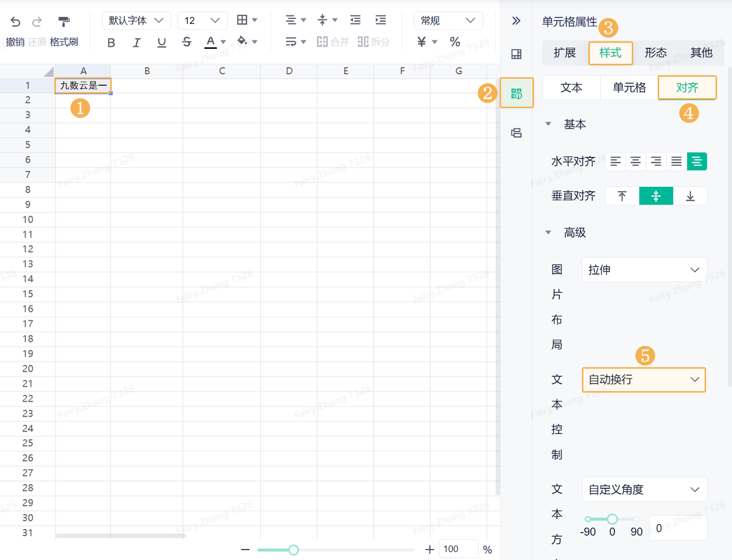Click the 拆分 split cells button
Viewport: 732px width, 560px height.
coord(373,42)
